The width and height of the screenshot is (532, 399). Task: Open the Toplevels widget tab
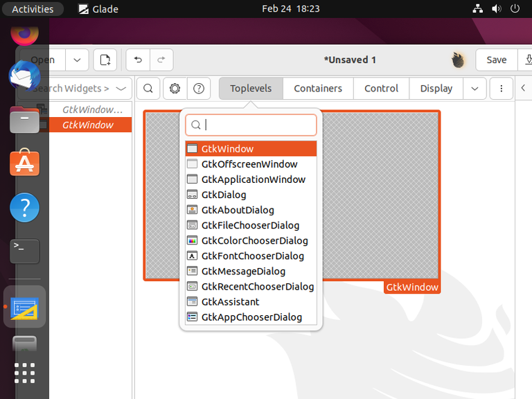pos(251,89)
